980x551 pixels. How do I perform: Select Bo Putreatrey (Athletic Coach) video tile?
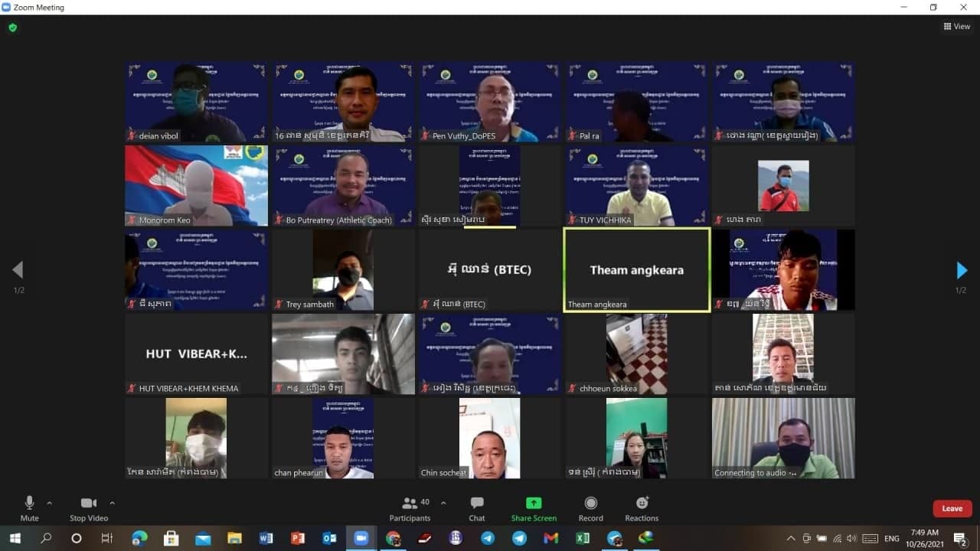344,185
